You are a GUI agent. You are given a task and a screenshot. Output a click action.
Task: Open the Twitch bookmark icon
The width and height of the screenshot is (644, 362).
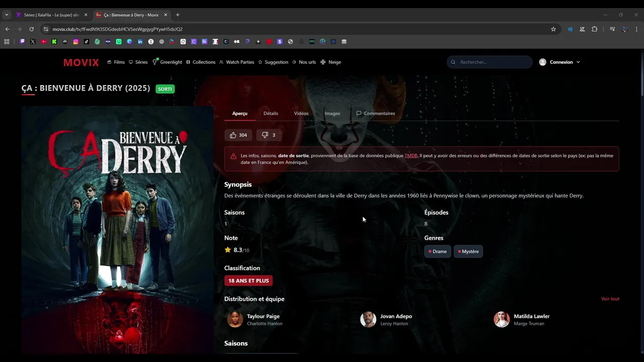(22, 42)
